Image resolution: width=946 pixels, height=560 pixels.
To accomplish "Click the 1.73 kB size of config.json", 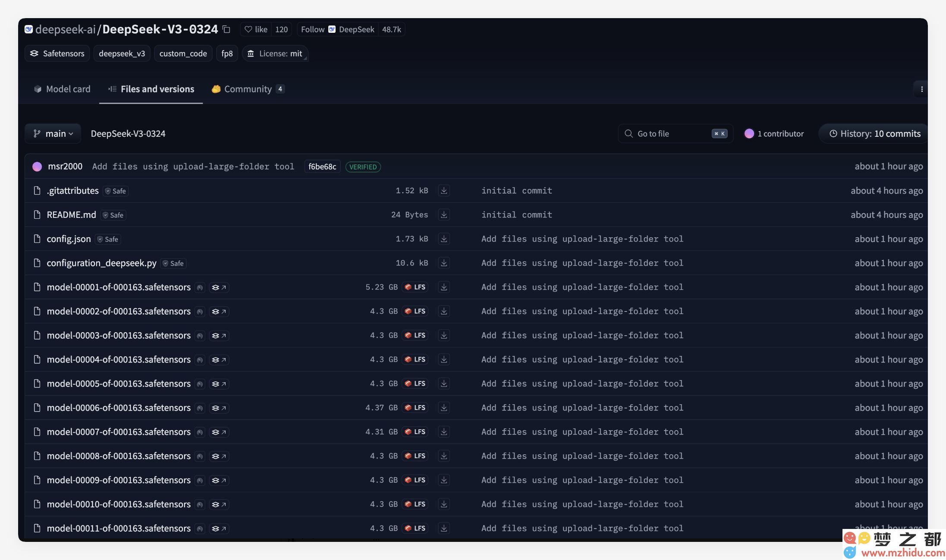I will pos(412,239).
